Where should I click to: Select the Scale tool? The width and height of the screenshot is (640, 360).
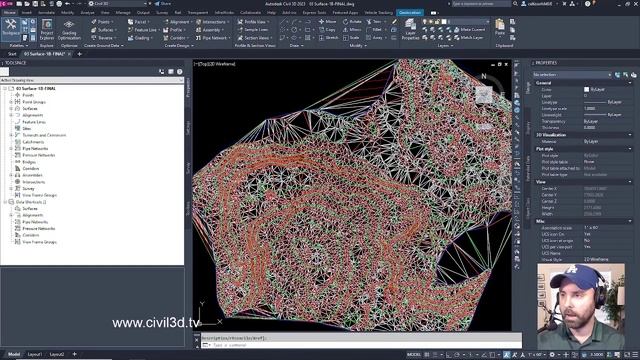(351, 38)
